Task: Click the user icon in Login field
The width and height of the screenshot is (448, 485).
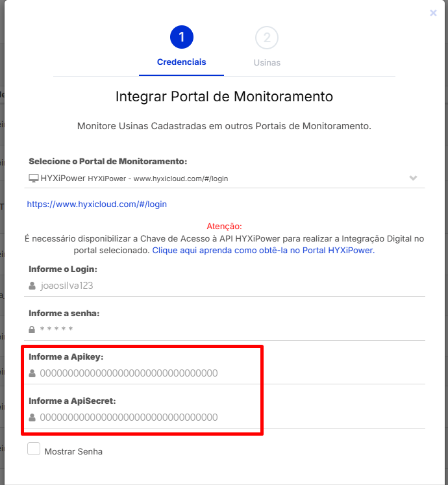Action: (32, 286)
